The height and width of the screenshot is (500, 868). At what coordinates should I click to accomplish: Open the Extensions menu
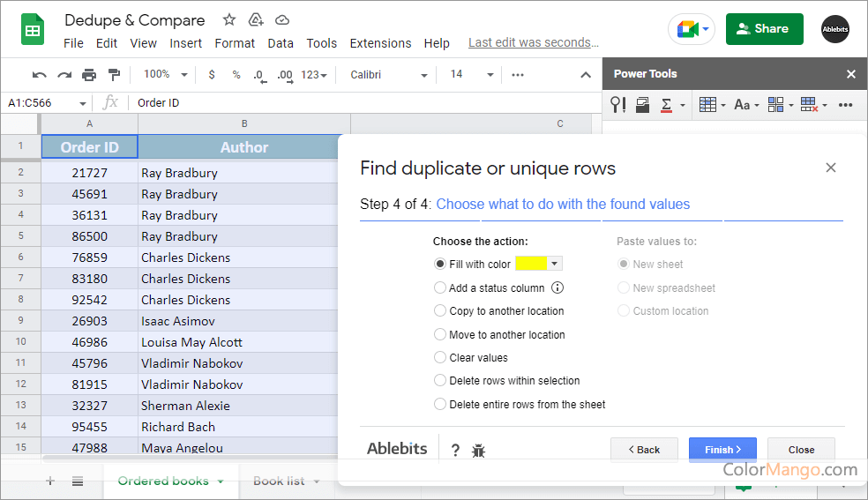(x=380, y=43)
